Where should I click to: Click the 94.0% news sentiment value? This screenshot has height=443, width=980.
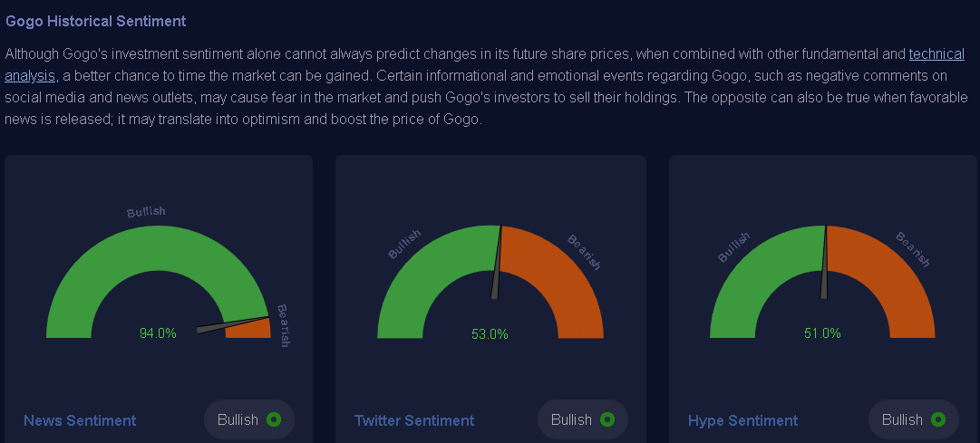coord(158,333)
